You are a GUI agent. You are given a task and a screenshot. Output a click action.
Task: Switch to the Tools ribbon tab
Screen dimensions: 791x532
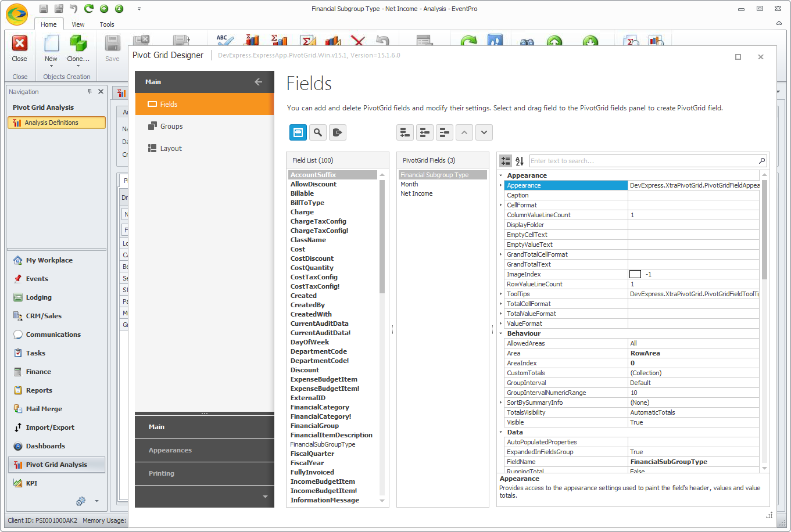[x=107, y=24]
